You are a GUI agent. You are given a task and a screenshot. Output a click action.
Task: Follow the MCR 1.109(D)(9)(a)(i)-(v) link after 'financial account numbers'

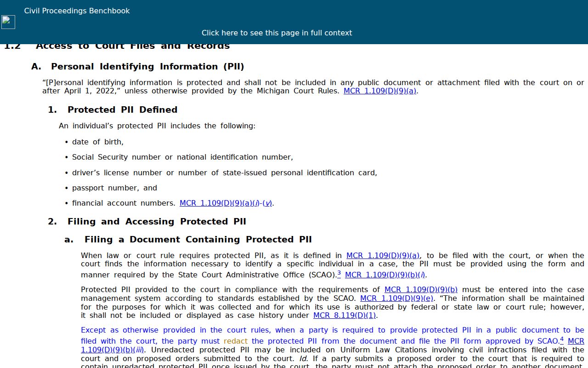(x=226, y=203)
